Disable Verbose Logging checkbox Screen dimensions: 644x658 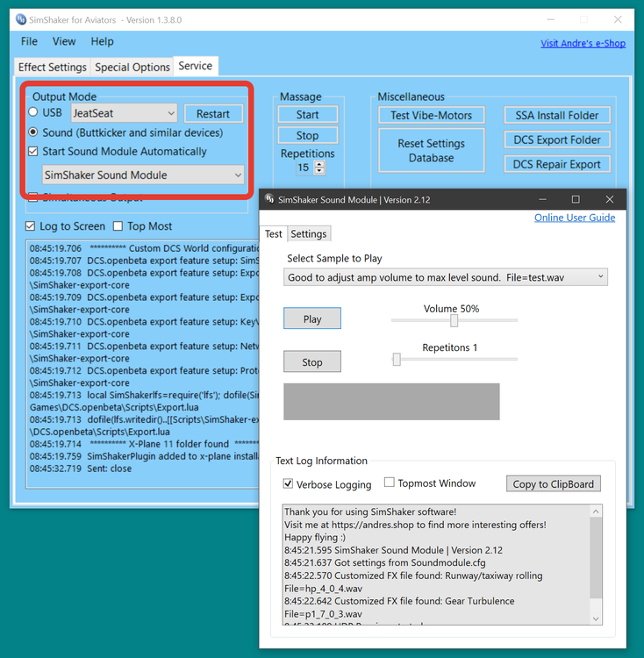tap(288, 483)
